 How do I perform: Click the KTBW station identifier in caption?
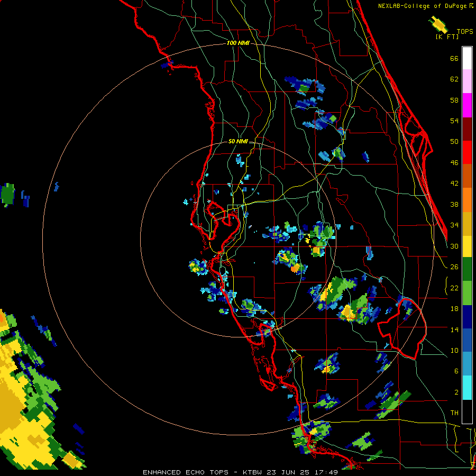coord(253,472)
